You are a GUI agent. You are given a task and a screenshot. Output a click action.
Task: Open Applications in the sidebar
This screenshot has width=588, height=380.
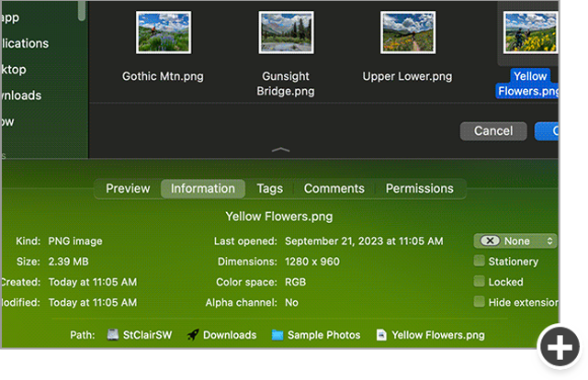pyautogui.click(x=25, y=43)
